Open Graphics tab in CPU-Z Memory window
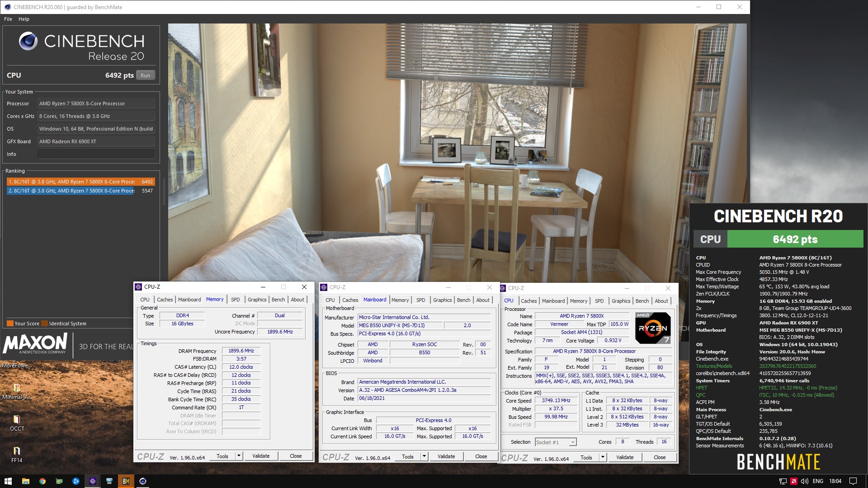868x488 pixels. click(x=257, y=300)
